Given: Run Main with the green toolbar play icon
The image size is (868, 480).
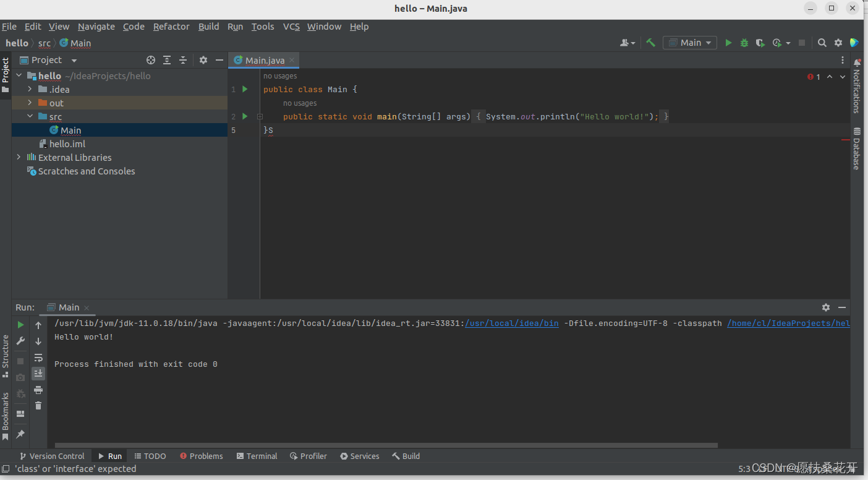Looking at the screenshot, I should 728,43.
